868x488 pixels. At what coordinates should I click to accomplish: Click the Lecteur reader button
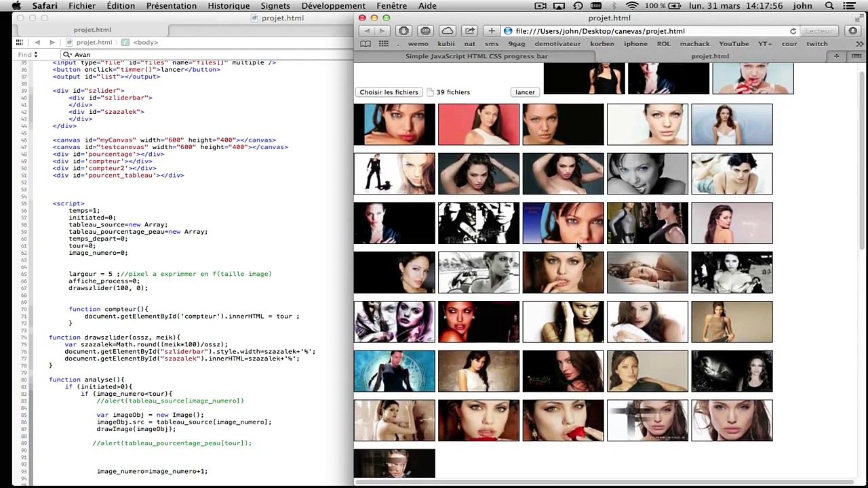(x=819, y=31)
